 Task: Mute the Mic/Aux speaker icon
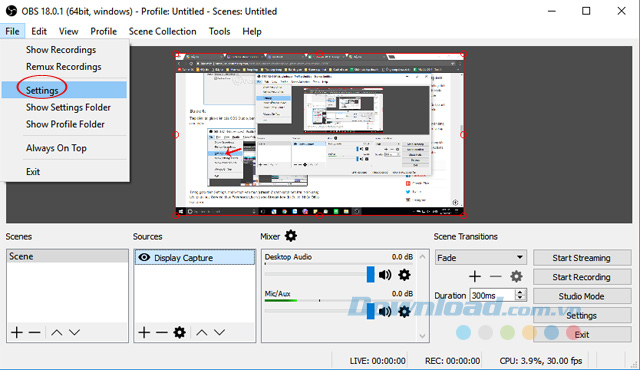click(x=384, y=312)
